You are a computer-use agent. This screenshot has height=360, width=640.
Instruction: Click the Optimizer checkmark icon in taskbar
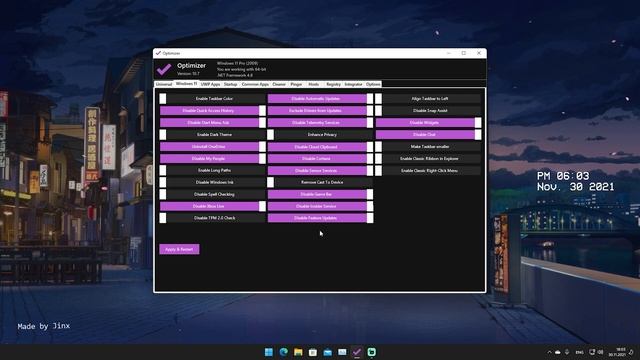pyautogui.click(x=357, y=352)
